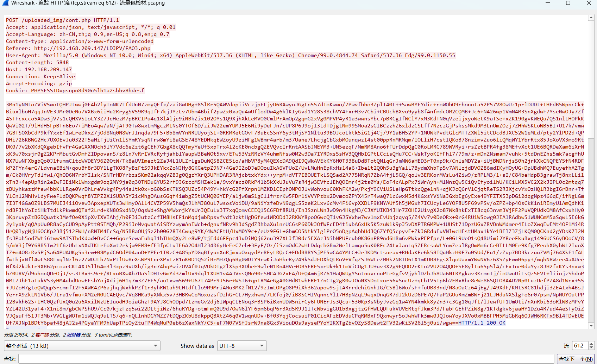
Task: Minimize the Wireshark stream window
Action: tap(548, 3)
